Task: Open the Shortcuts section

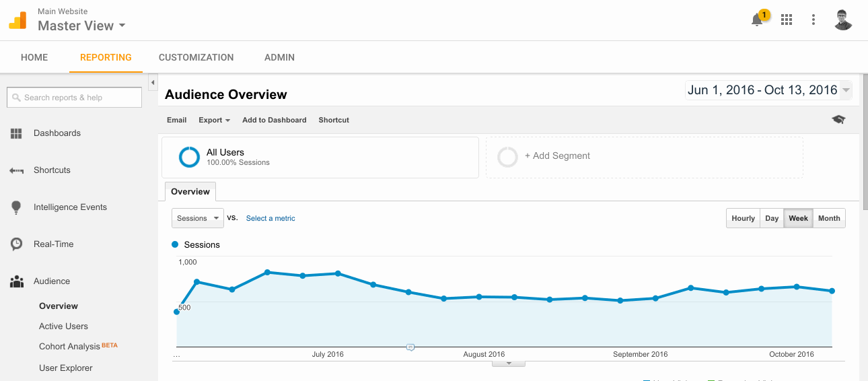Action: point(52,170)
